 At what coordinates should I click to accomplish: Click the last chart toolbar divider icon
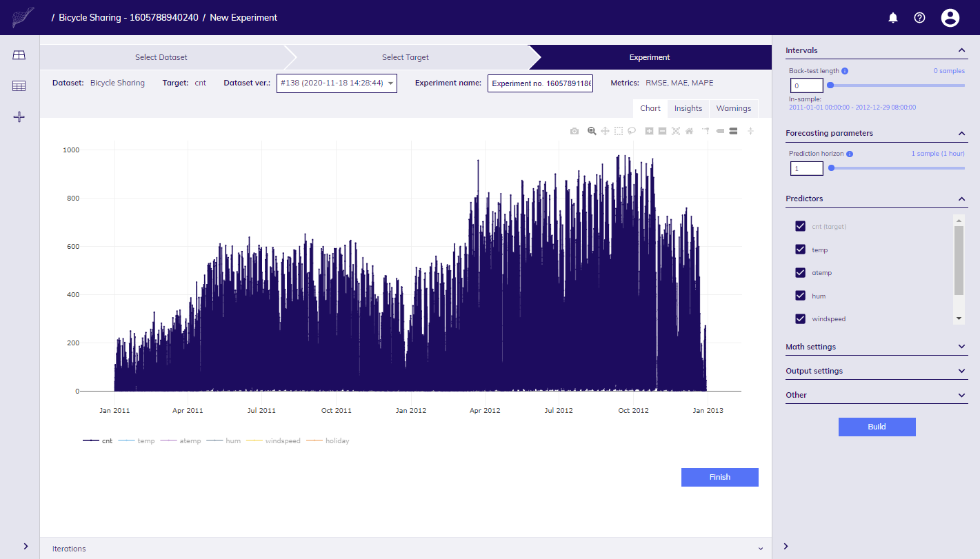click(x=750, y=131)
